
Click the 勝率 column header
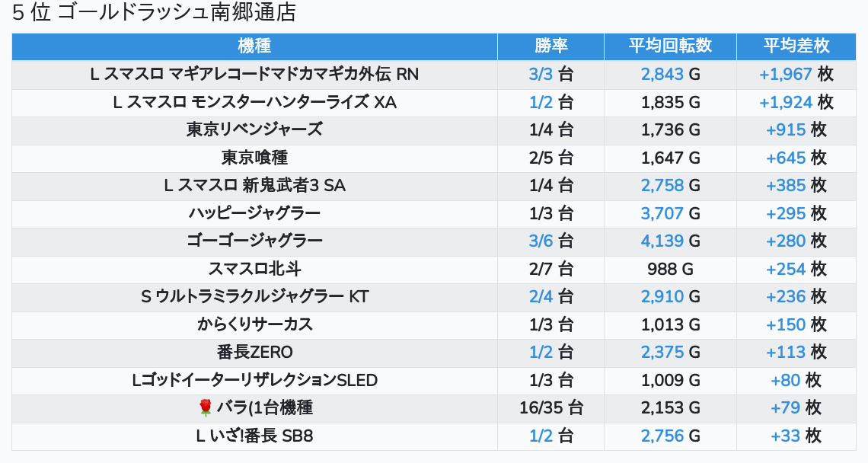click(550, 46)
